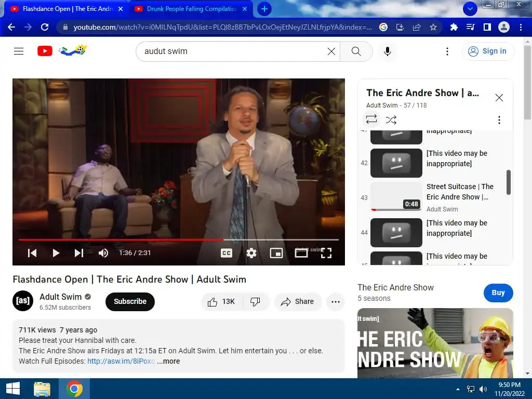Screen dimensions: 532x399
Task: Close the playlist panel with the X
Action: [499, 98]
